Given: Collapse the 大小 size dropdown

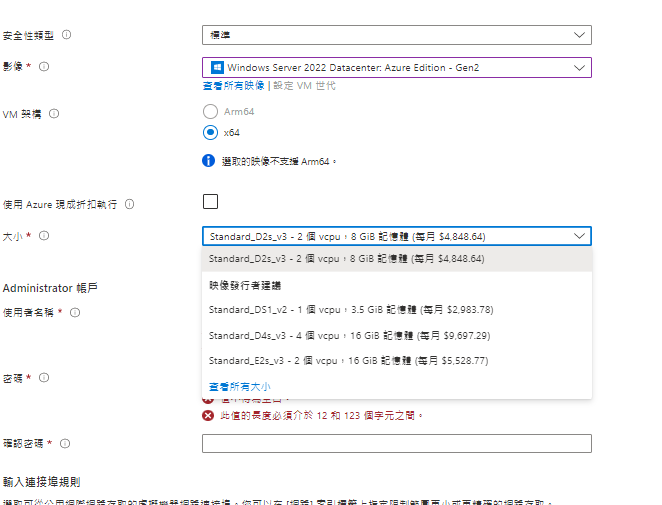Looking at the screenshot, I should coord(396,236).
